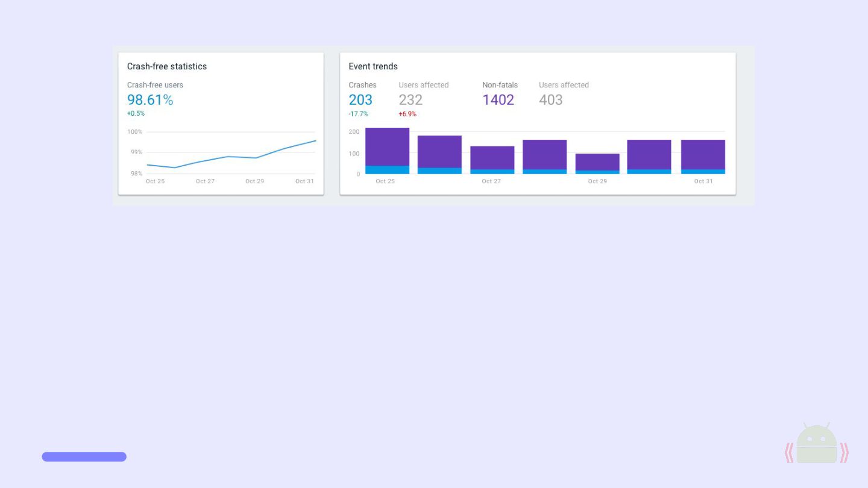
Task: Click the tallest purple bar's blue crash segment
Action: 387,170
